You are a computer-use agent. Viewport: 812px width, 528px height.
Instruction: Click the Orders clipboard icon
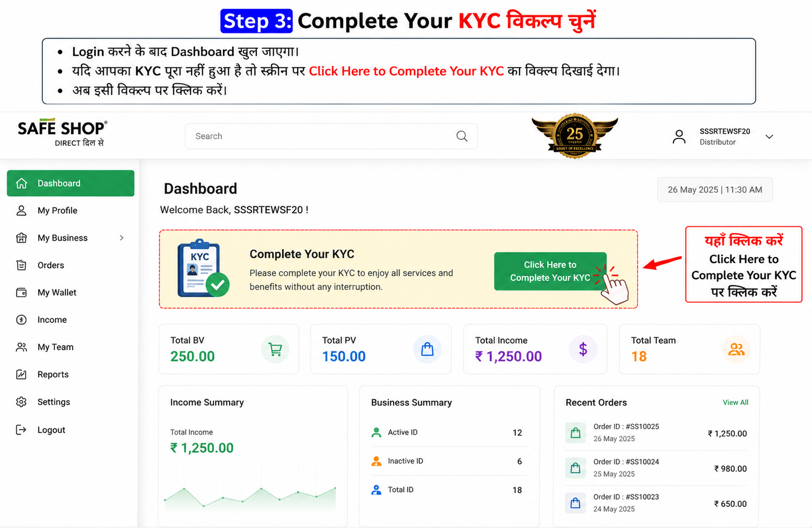tap(21, 265)
